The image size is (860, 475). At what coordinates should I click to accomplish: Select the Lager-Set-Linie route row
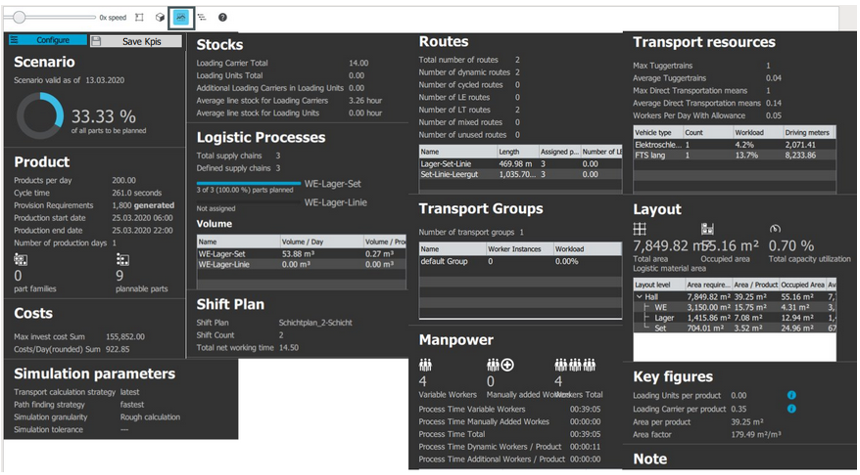[x=520, y=164]
